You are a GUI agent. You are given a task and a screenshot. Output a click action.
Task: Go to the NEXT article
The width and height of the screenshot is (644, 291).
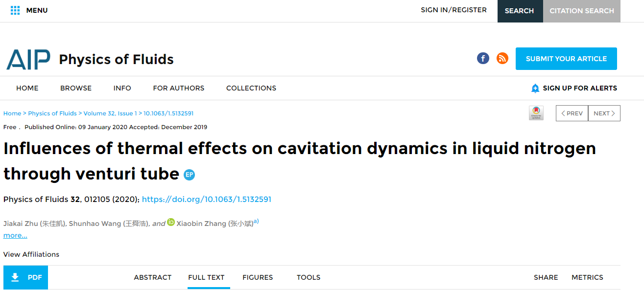604,113
